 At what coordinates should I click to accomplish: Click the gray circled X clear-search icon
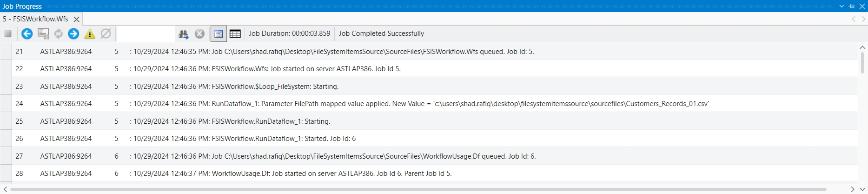pyautogui.click(x=199, y=34)
